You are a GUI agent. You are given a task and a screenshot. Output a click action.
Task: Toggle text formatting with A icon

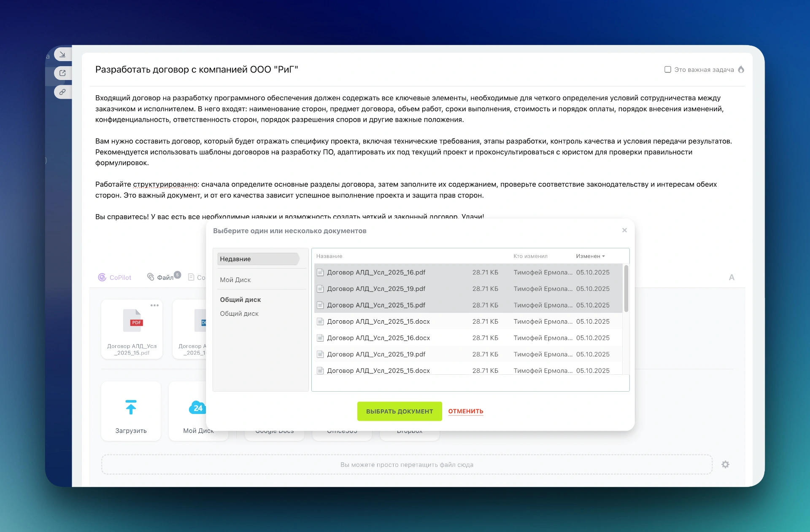(x=732, y=277)
